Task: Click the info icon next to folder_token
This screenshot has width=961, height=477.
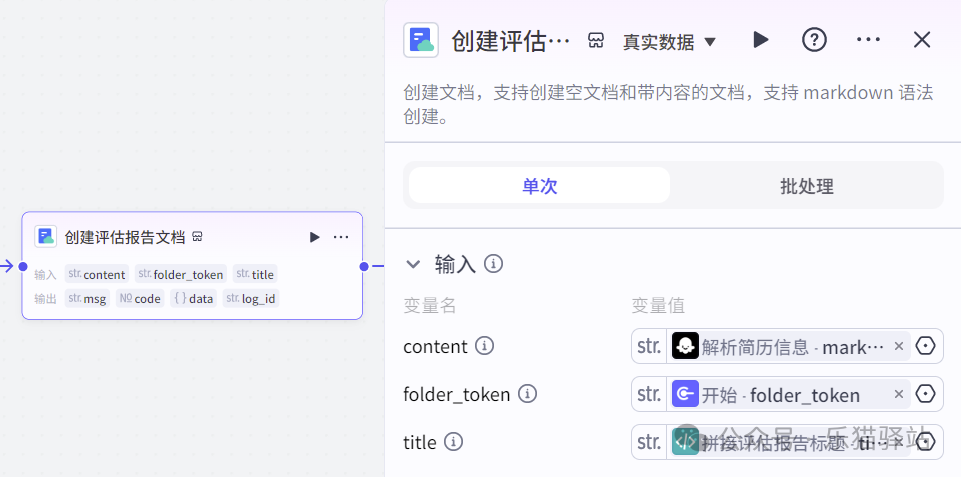Action: point(527,394)
